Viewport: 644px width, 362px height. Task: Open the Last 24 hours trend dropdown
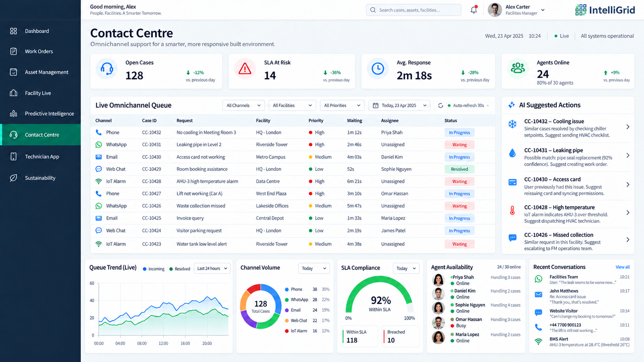tap(212, 269)
